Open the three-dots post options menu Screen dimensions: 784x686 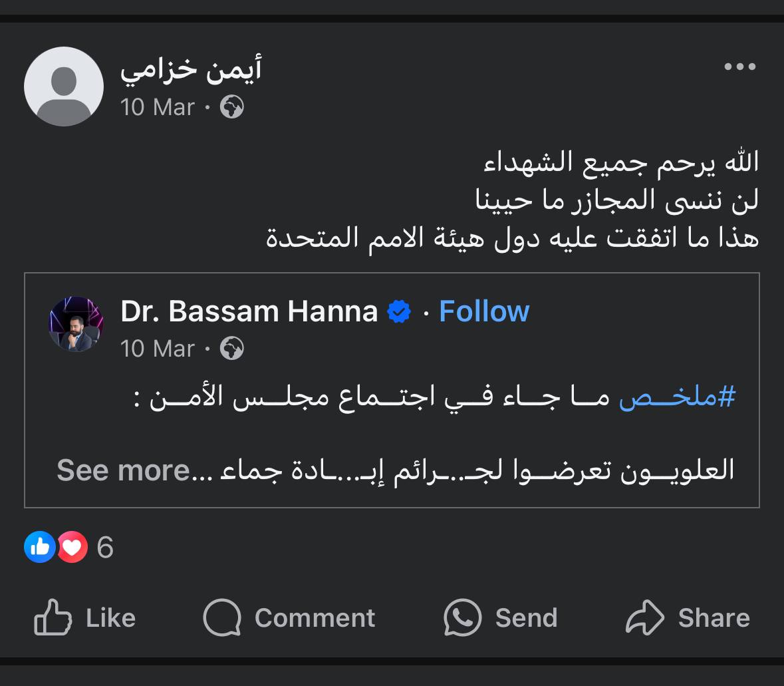coord(739,67)
